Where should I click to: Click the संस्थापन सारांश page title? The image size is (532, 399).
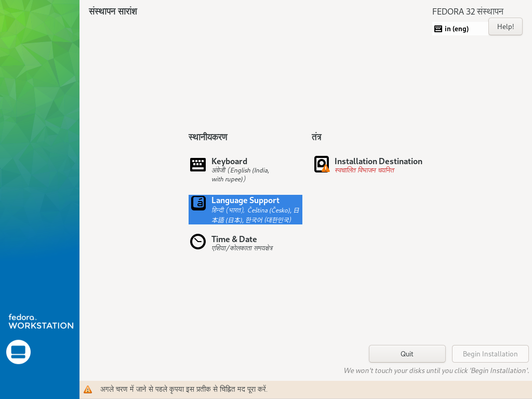coord(113,11)
